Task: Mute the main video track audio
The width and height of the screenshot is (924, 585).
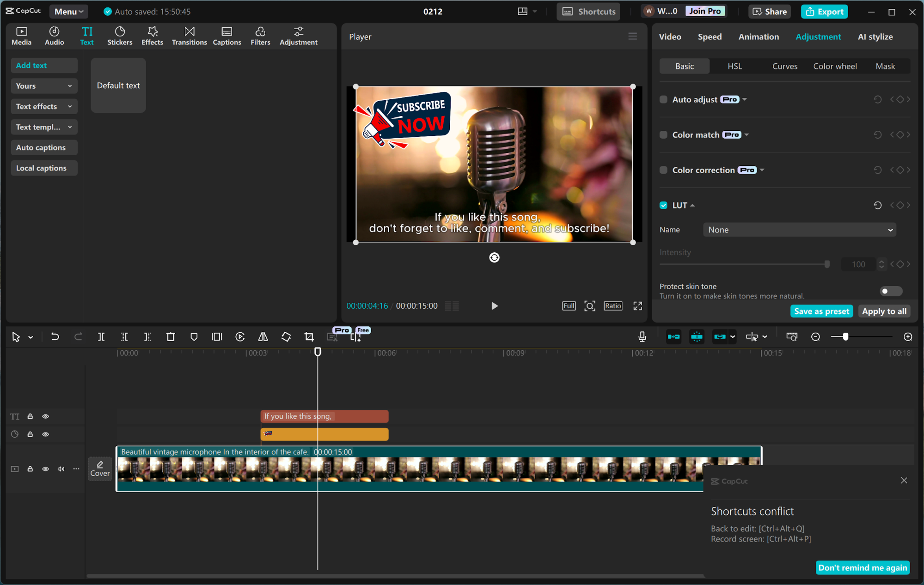Action: (x=61, y=469)
